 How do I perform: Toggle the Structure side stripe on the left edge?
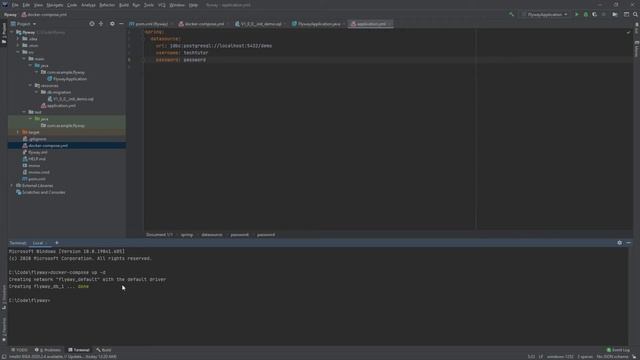[4, 297]
